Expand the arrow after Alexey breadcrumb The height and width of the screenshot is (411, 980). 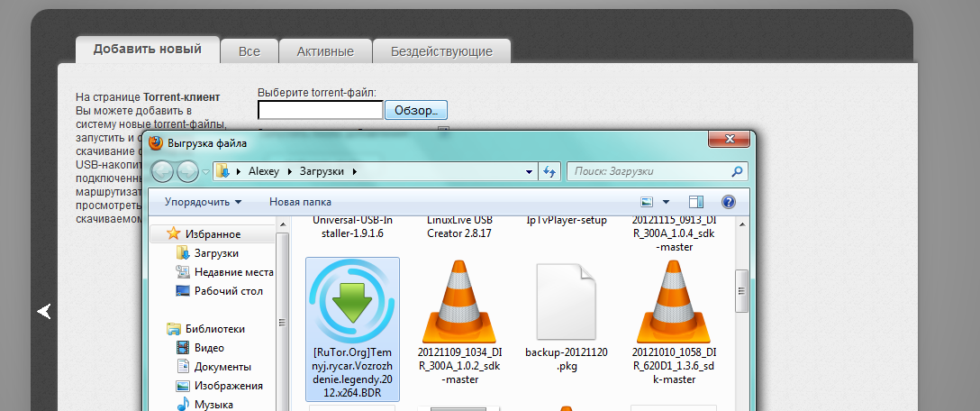coord(289,170)
